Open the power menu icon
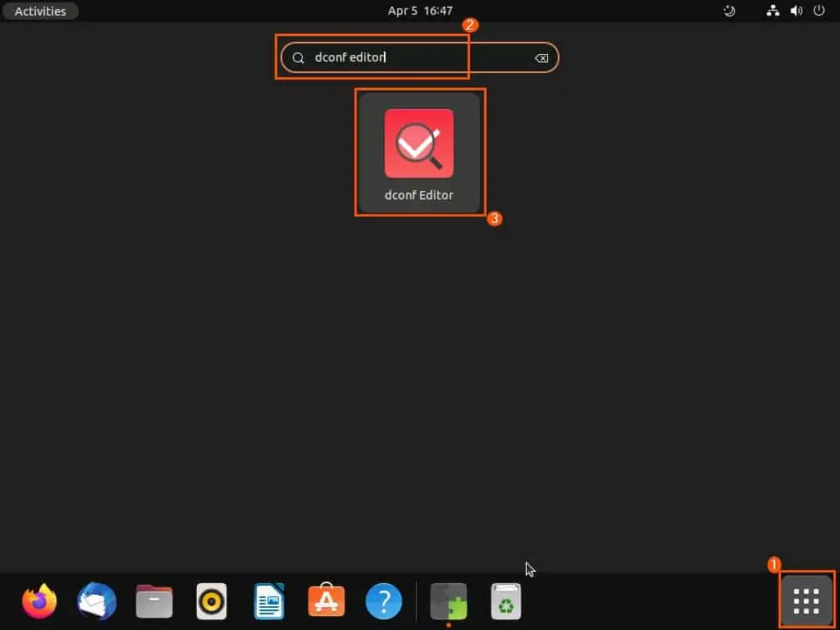 click(x=818, y=11)
